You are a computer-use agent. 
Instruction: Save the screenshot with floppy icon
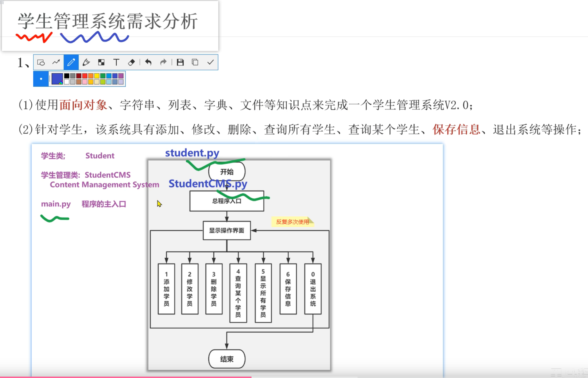180,62
